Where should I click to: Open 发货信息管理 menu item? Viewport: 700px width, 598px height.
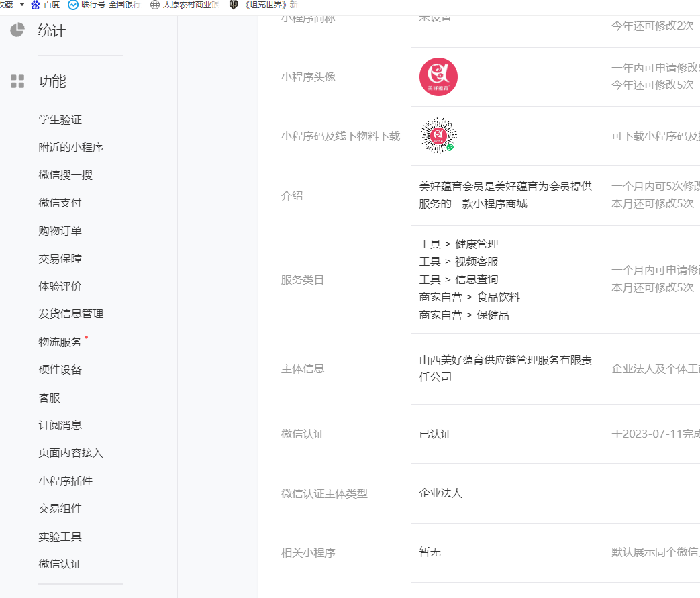[x=71, y=314]
